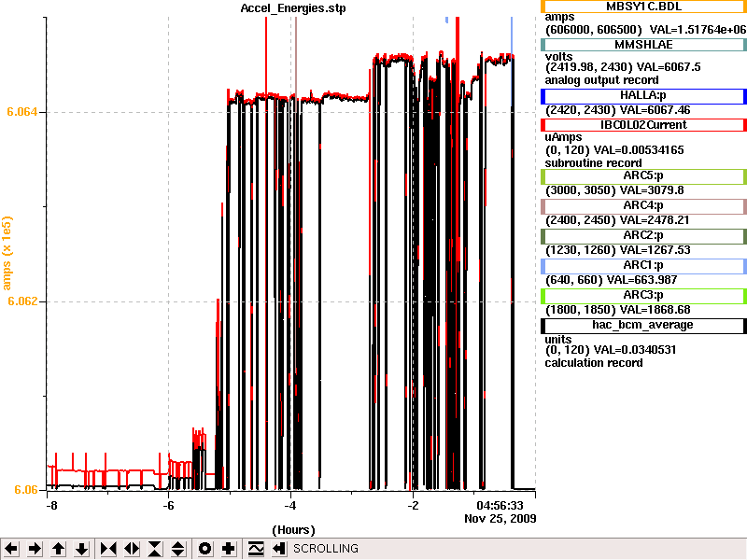Click the 'volts' units label
747x560 pixels.
(x=558, y=57)
